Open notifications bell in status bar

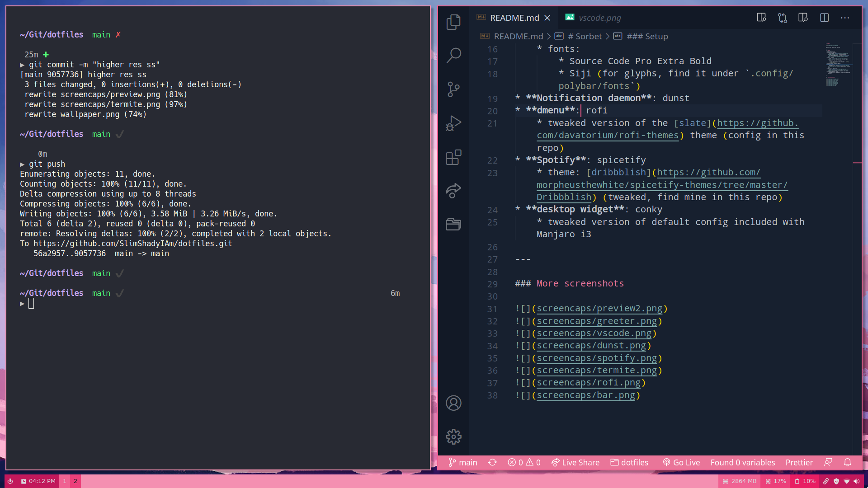click(847, 462)
